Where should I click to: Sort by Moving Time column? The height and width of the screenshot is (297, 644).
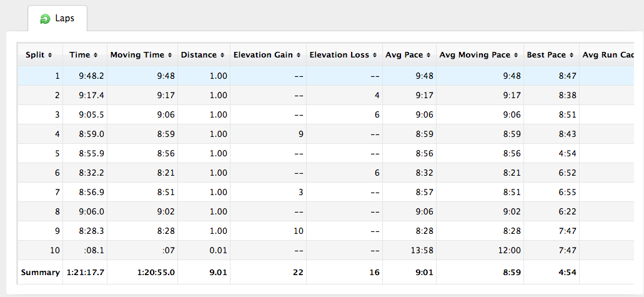tap(141, 55)
